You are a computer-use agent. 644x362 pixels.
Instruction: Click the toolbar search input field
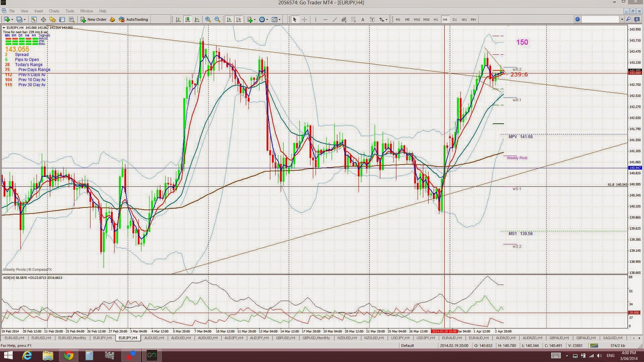(x=601, y=19)
